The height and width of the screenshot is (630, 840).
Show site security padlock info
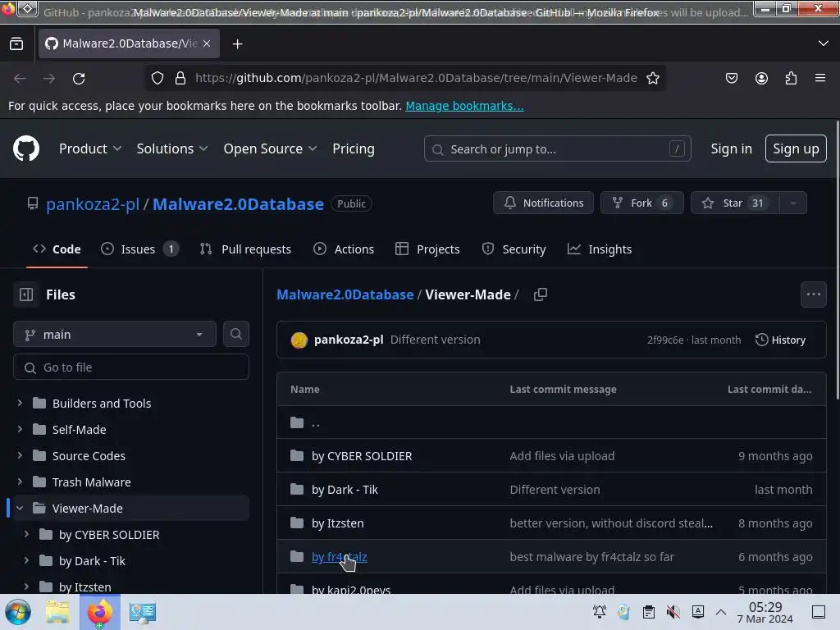click(x=180, y=78)
